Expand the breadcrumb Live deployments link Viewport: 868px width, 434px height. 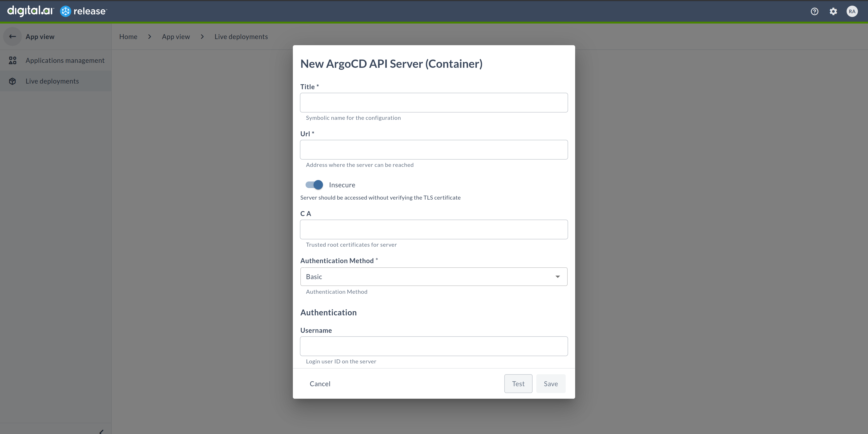pos(242,36)
